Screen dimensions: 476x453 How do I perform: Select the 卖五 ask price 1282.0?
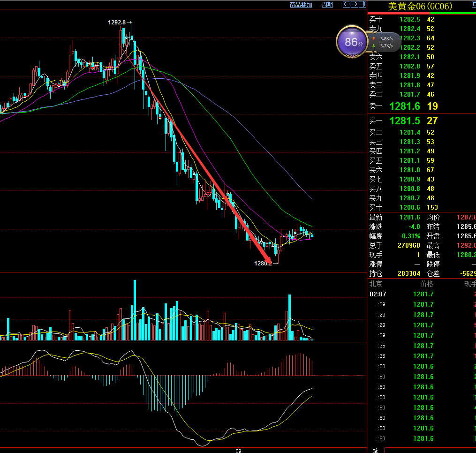[410, 67]
